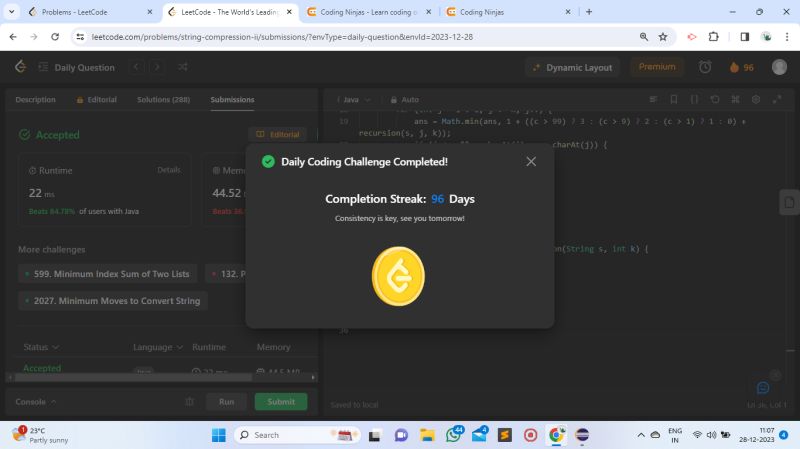
Task: Open the Editorial button next to Accepted
Action: [x=278, y=134]
